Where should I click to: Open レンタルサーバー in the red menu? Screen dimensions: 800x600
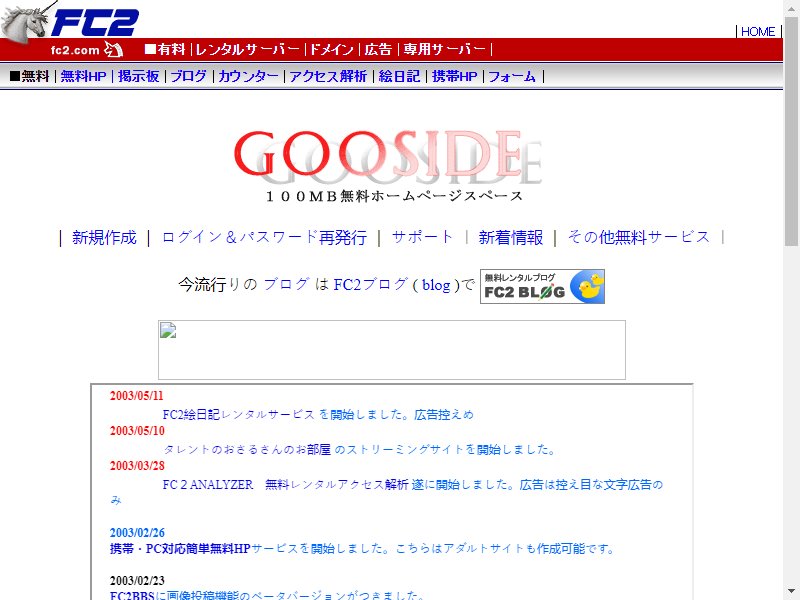pos(248,49)
